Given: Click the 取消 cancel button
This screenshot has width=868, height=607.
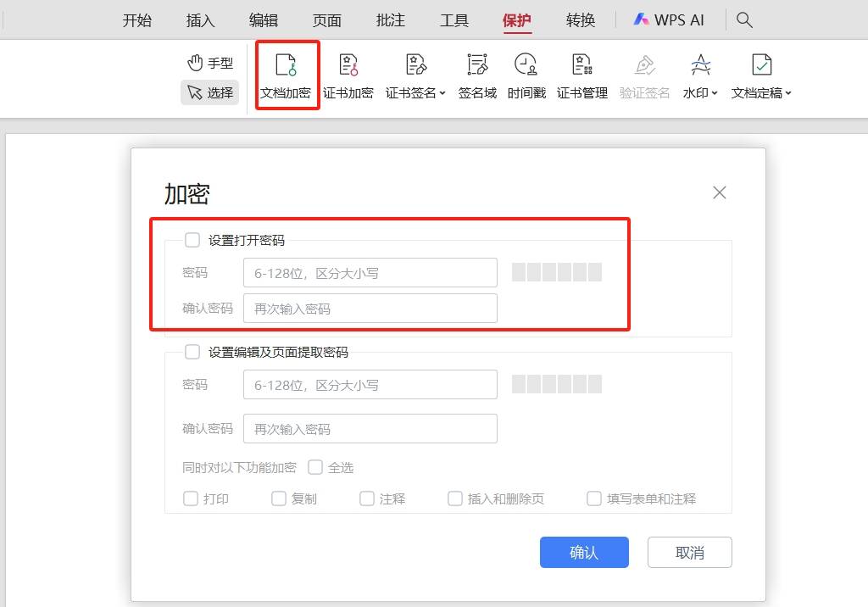Looking at the screenshot, I should [689, 553].
